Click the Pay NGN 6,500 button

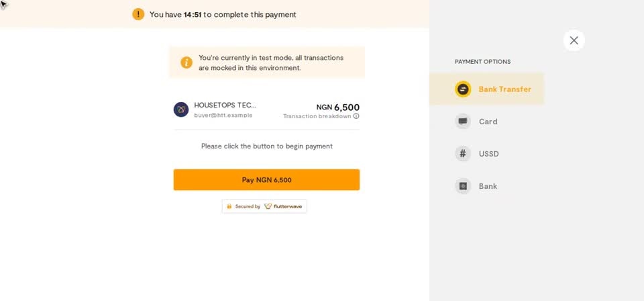266,179
